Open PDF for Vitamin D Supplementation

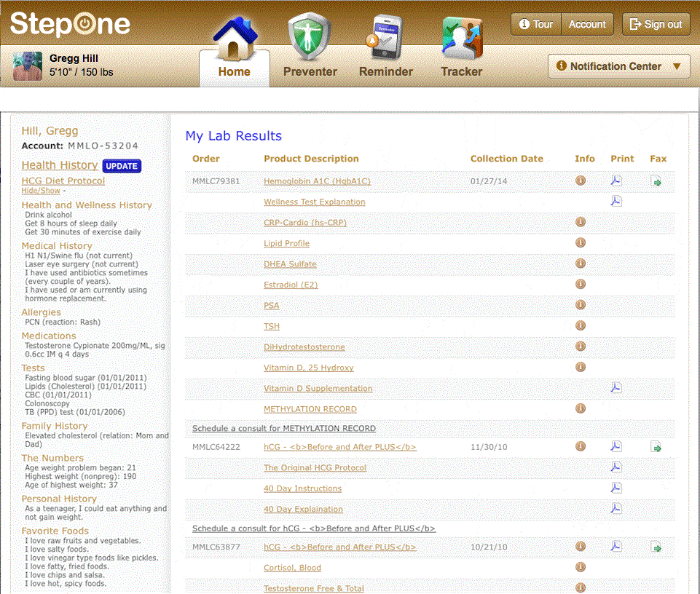pyautogui.click(x=616, y=388)
